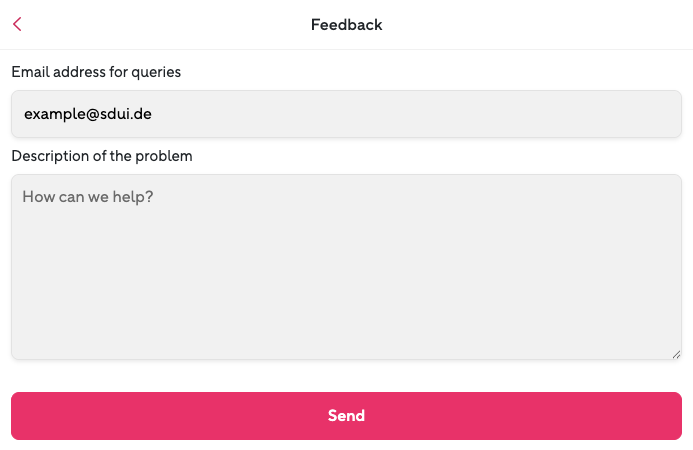
Task: Click the Feedback page title
Action: [346, 24]
